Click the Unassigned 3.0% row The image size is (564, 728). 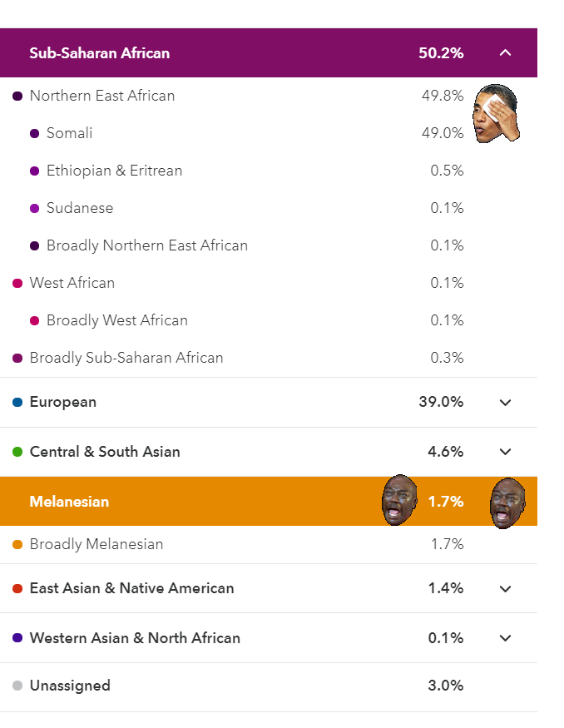click(269, 687)
